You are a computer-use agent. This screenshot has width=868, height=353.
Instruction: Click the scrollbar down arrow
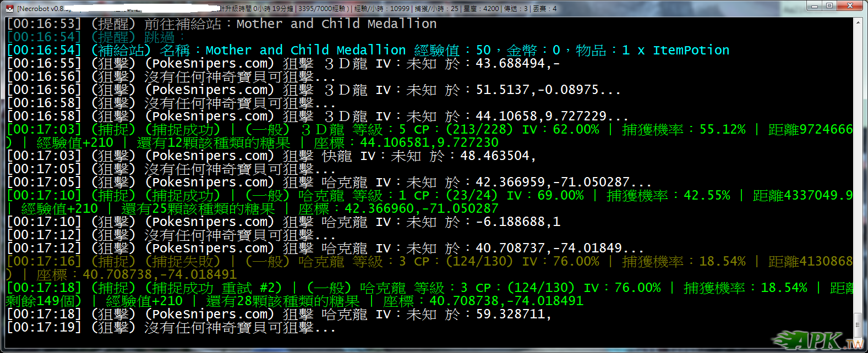[859, 344]
